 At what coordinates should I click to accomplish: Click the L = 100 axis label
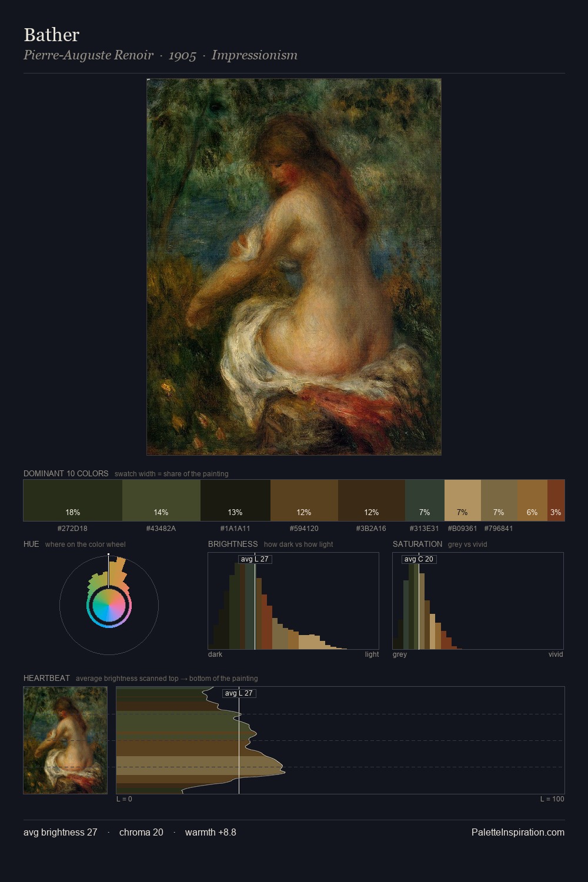click(552, 799)
